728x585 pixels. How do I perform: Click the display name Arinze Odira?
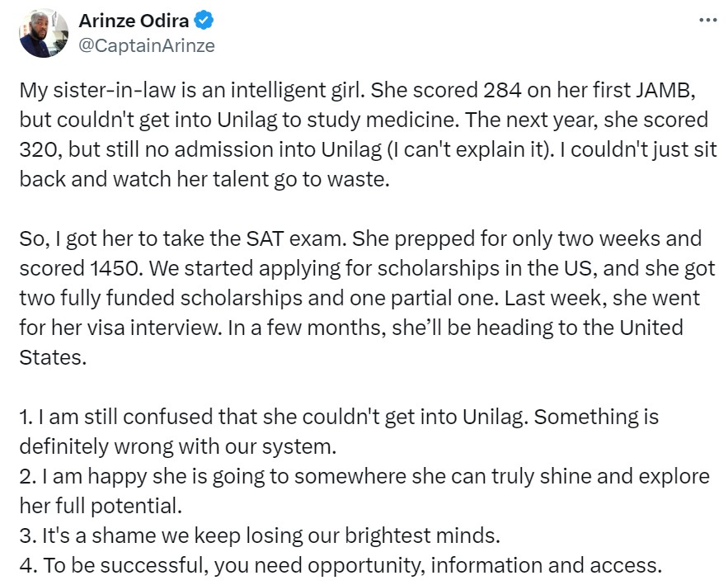pyautogui.click(x=133, y=21)
